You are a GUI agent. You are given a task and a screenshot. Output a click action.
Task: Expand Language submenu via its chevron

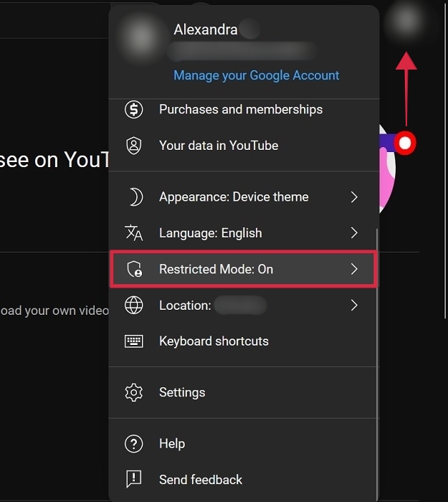[354, 233]
